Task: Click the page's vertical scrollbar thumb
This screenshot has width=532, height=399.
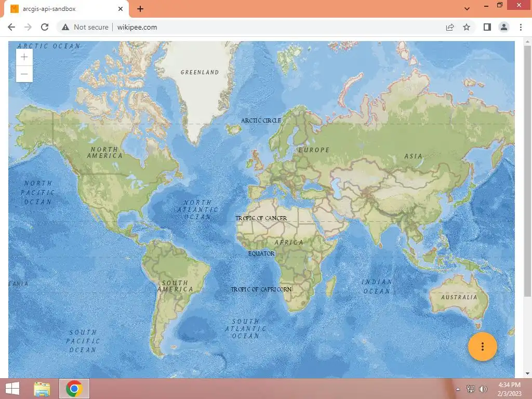Action: pyautogui.click(x=527, y=171)
